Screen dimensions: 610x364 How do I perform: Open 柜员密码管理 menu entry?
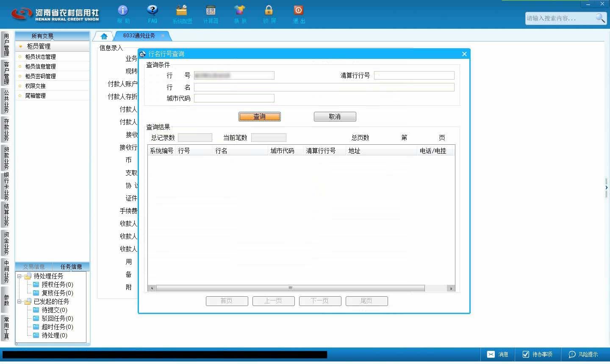40,76
